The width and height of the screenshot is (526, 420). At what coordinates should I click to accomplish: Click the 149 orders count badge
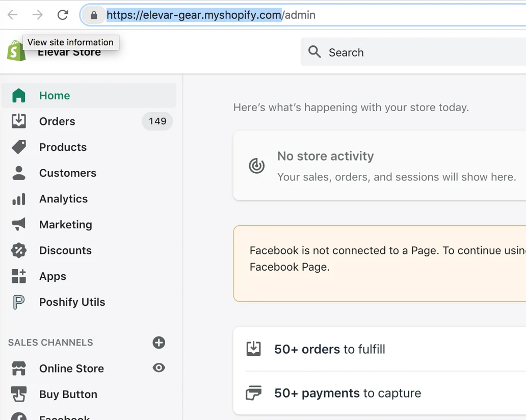click(157, 121)
